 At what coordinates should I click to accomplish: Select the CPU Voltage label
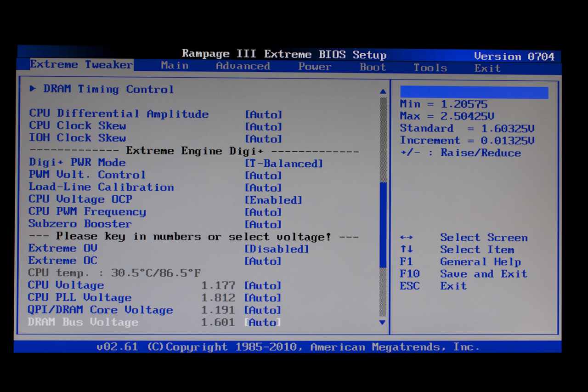[x=66, y=285]
